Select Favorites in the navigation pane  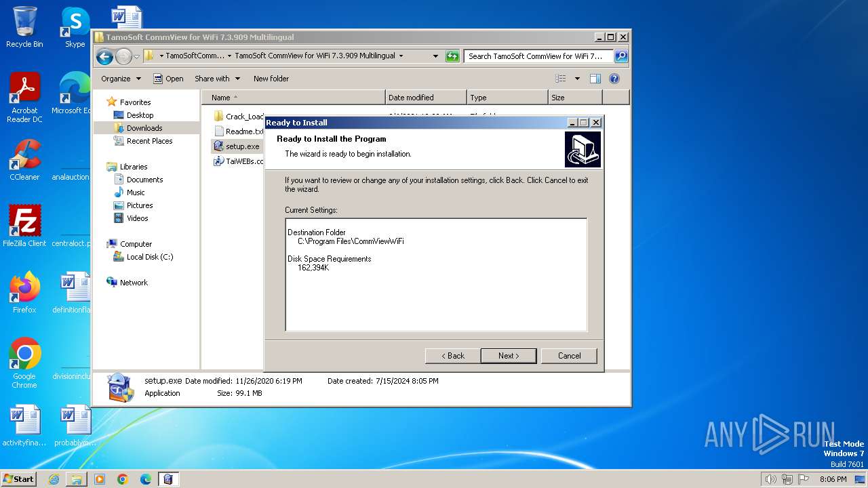(x=135, y=102)
